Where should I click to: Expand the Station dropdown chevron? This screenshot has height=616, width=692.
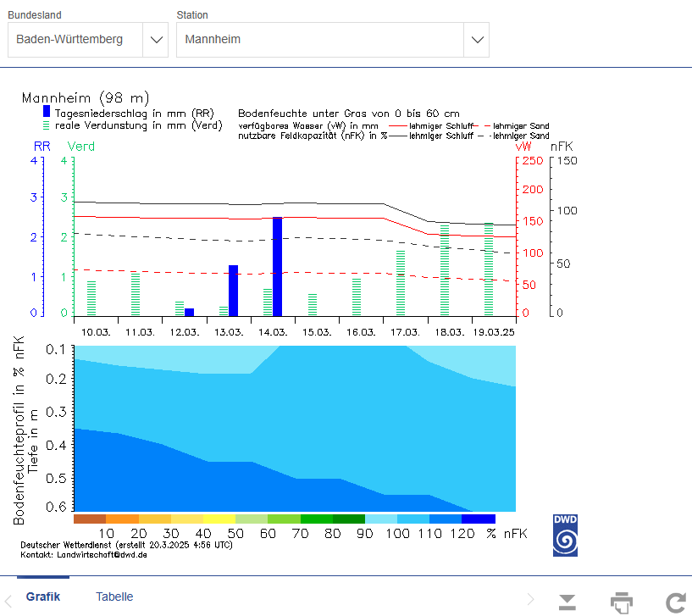[477, 40]
